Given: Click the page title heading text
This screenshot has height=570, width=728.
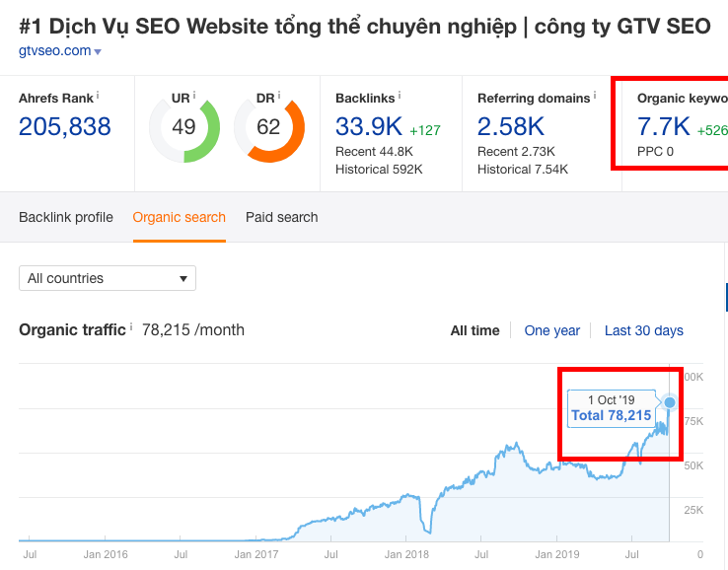Looking at the screenshot, I should click(x=364, y=26).
